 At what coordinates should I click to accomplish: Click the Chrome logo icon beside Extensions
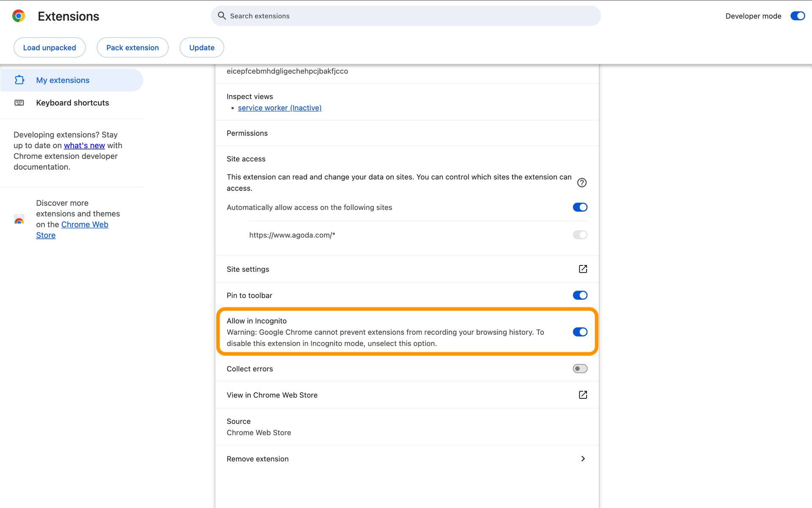point(19,16)
